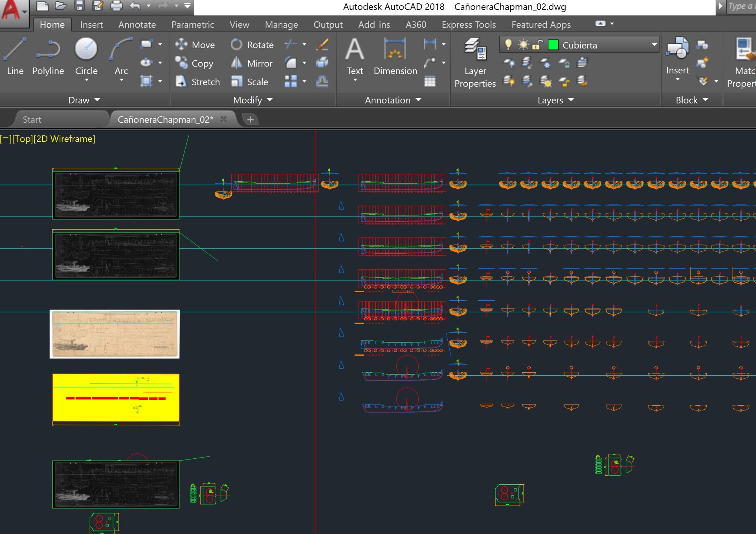This screenshot has height=534, width=756.
Task: Click the new drawing plus tab button
Action: coord(251,119)
